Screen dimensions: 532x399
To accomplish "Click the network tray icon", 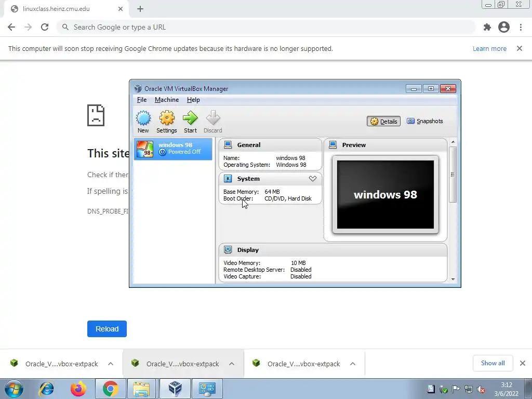I will [469, 390].
